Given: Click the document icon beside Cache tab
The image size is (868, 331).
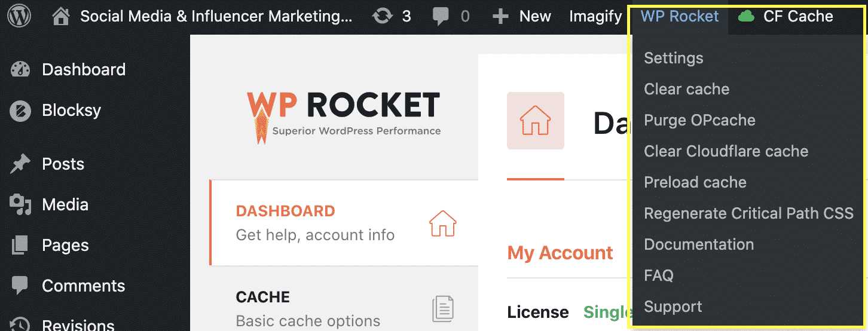Looking at the screenshot, I should 443,309.
